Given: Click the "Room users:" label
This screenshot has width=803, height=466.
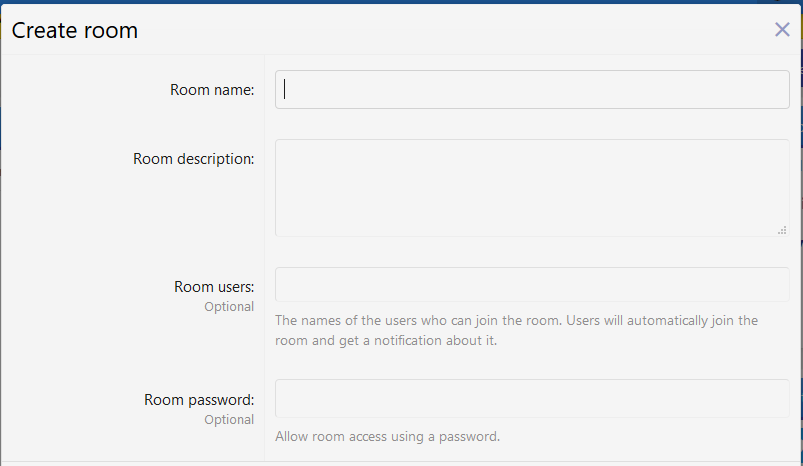Looking at the screenshot, I should click(x=214, y=287).
